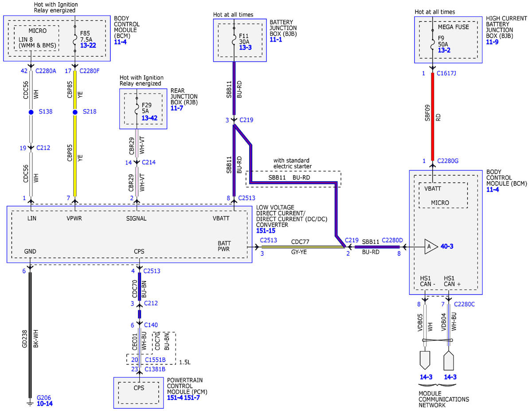Open the 11-1 Battery Junction Box link
Viewport: 532px width, 411px height.
click(x=276, y=39)
